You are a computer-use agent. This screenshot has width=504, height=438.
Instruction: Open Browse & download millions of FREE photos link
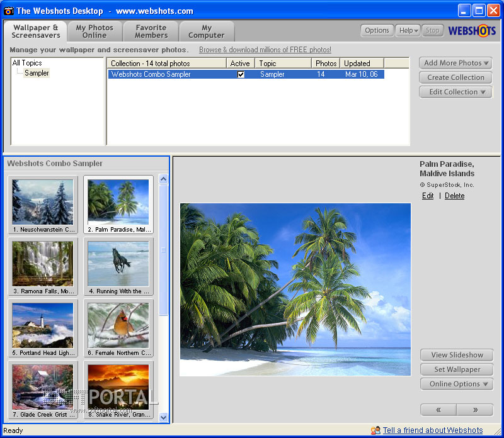pos(265,50)
